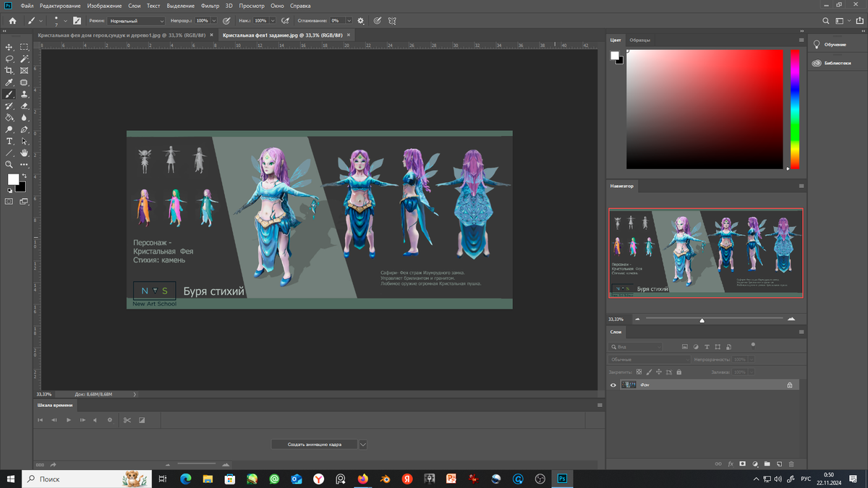Image resolution: width=868 pixels, height=488 pixels.
Task: Click the delete layer trash icon
Action: click(x=791, y=464)
